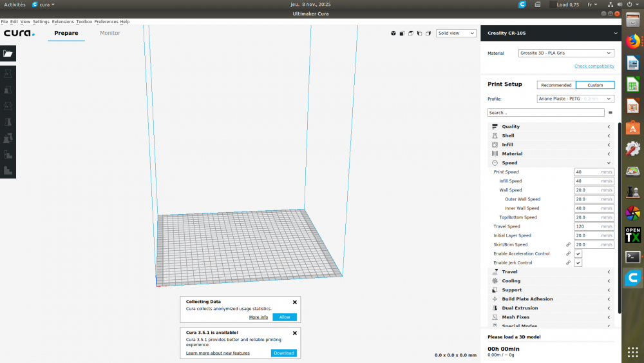Click the Print Speed value field
Viewport: 644px width, 363px height.
pyautogui.click(x=594, y=172)
